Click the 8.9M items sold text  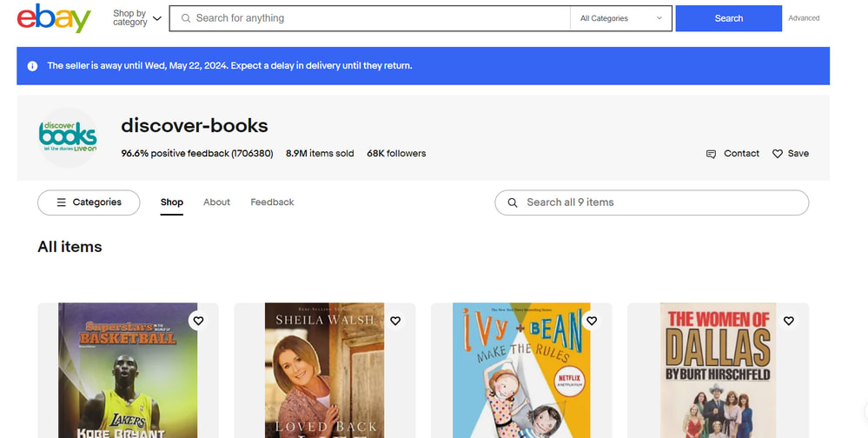[320, 153]
